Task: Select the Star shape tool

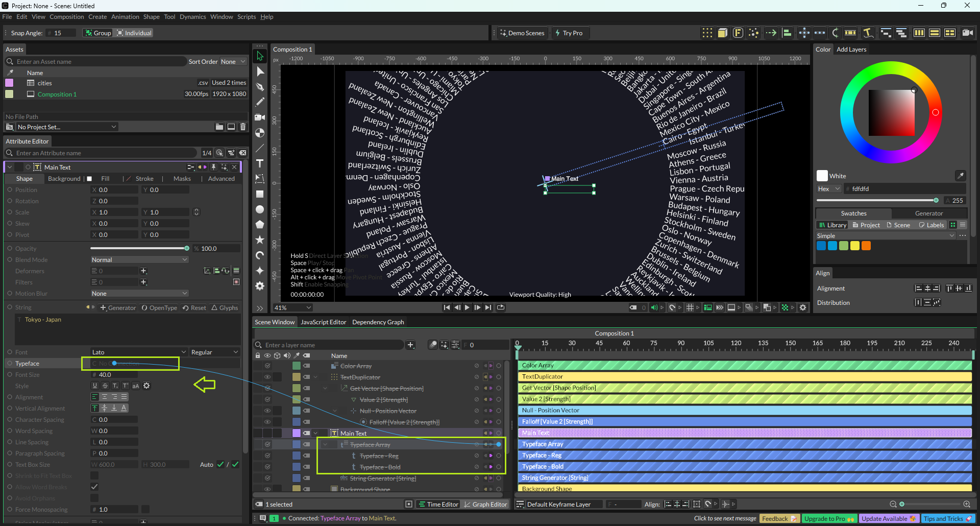Action: point(260,240)
